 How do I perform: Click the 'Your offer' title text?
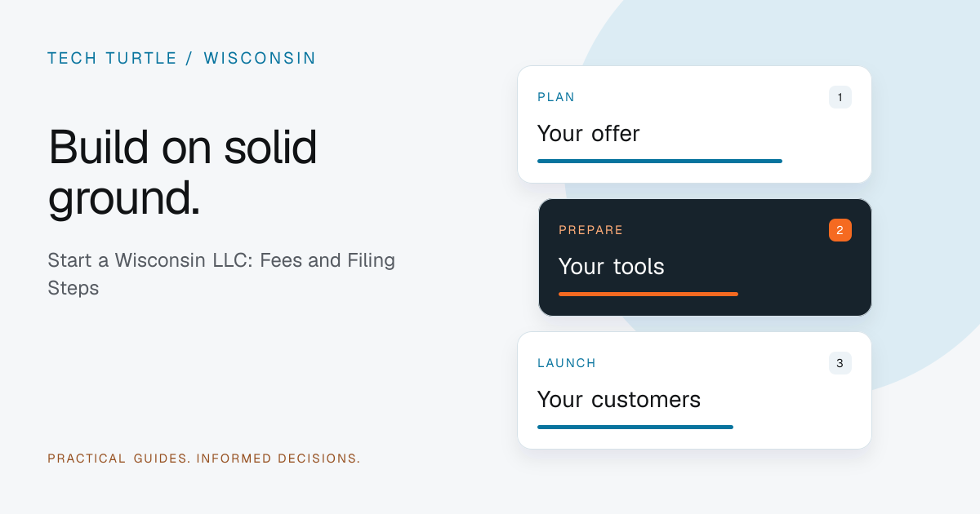coord(589,133)
